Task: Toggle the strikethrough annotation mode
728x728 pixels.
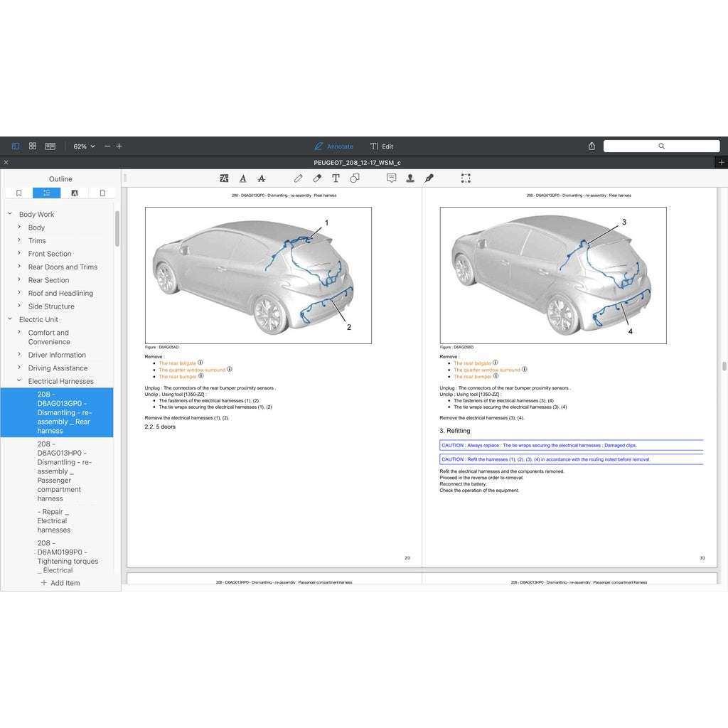Action: (x=261, y=178)
